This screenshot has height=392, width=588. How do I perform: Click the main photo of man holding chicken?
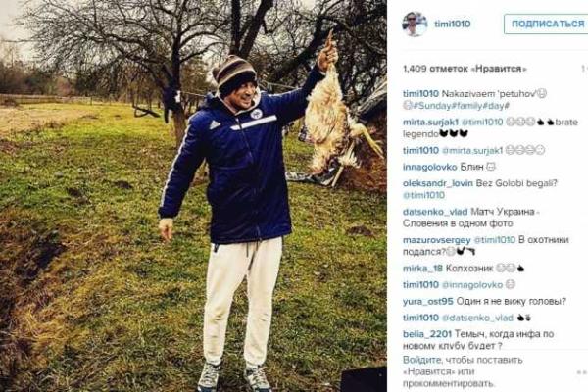click(193, 196)
